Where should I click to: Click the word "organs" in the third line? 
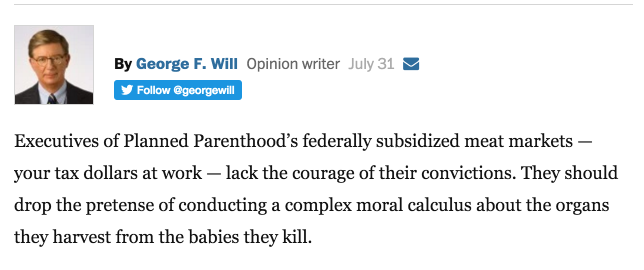(x=581, y=205)
